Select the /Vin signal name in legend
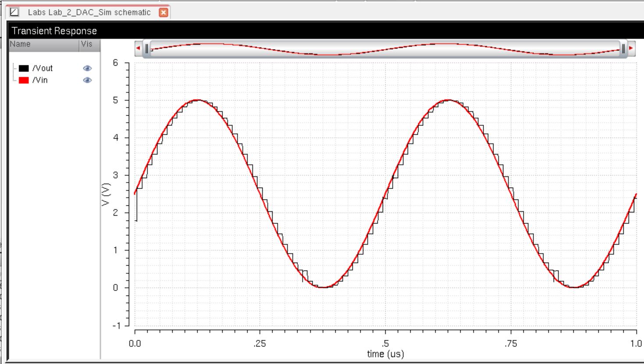Image resolution: width=644 pixels, height=364 pixels. pyautogui.click(x=40, y=80)
